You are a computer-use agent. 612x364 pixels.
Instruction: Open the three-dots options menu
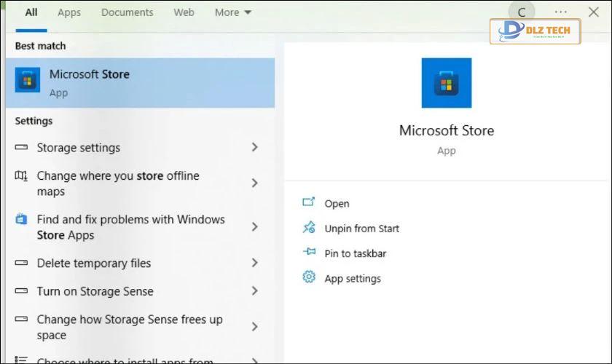pyautogui.click(x=560, y=12)
